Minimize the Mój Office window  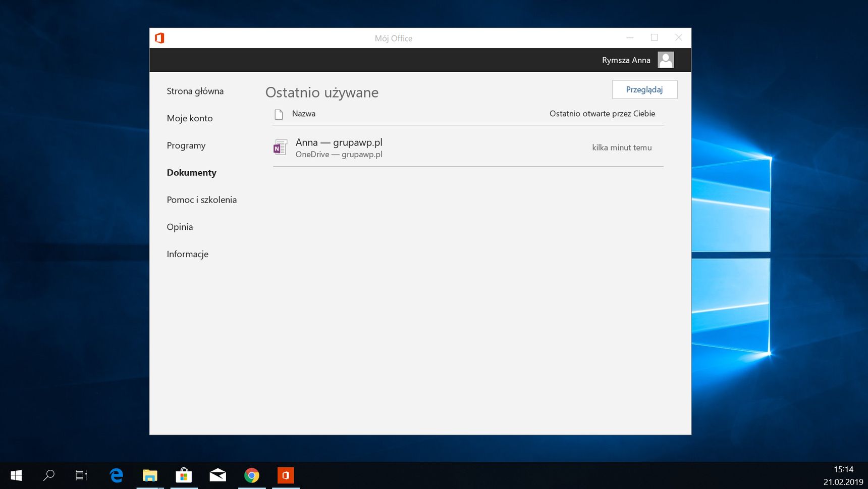[x=630, y=38]
